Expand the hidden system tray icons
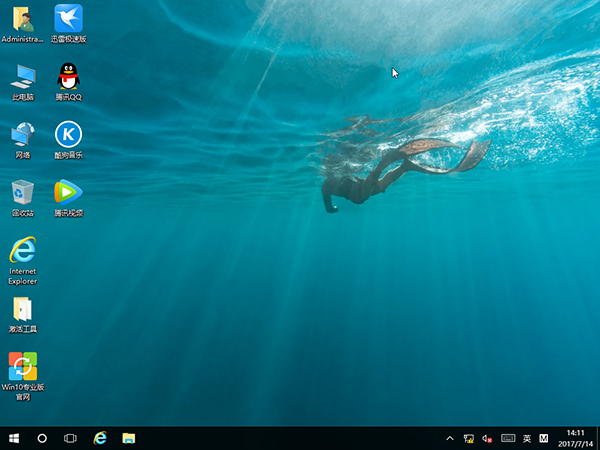The width and height of the screenshot is (600, 450). (450, 438)
